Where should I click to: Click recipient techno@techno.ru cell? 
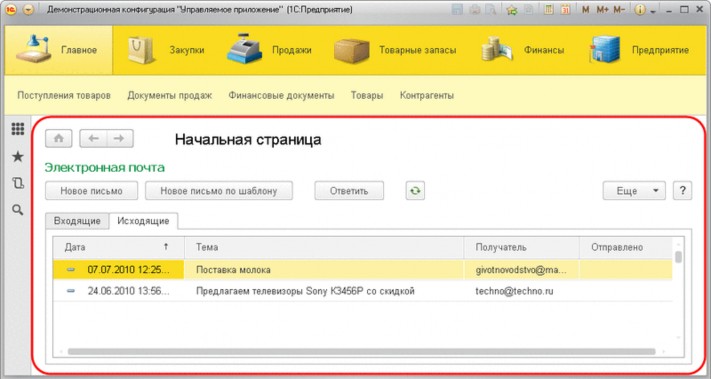[521, 291]
